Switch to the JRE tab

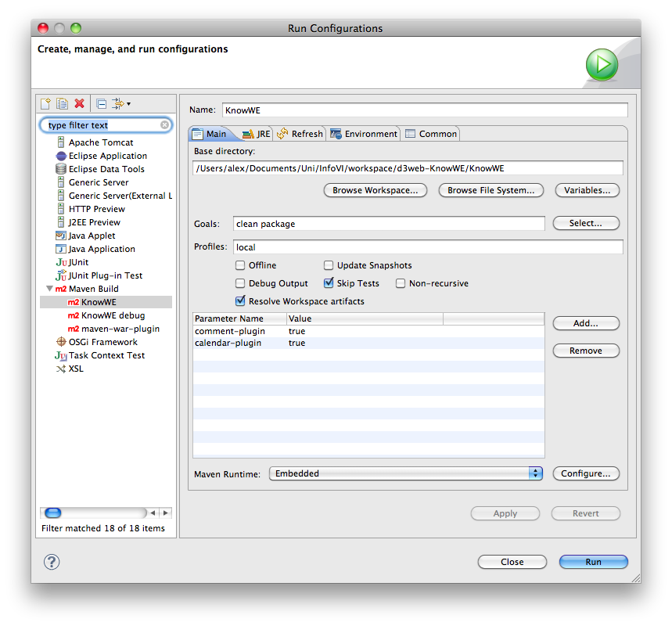pyautogui.click(x=257, y=134)
